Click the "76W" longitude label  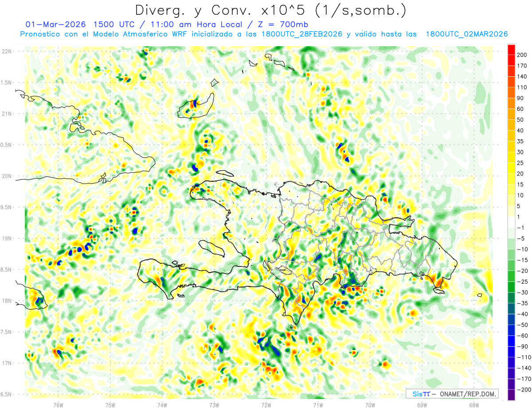tap(58, 405)
